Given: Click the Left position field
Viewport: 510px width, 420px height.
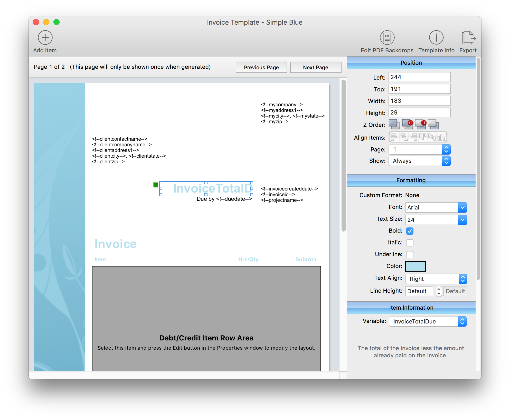Looking at the screenshot, I should pos(419,77).
